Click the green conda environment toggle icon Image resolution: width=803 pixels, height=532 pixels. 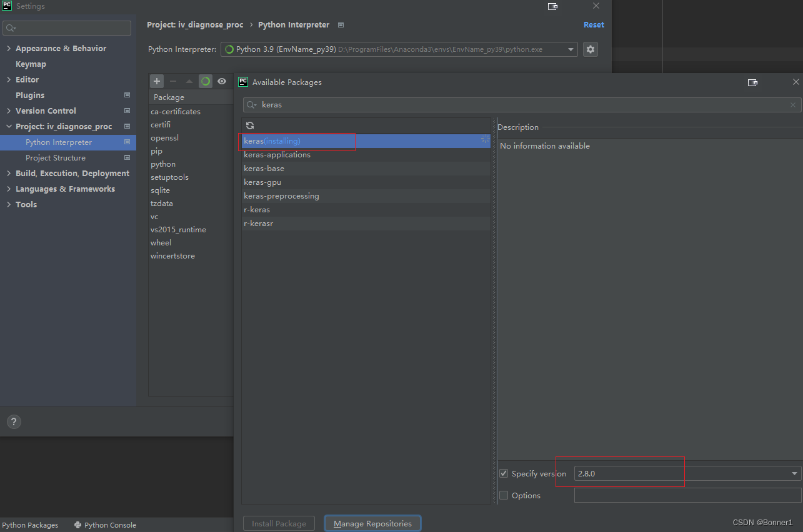pyautogui.click(x=206, y=81)
